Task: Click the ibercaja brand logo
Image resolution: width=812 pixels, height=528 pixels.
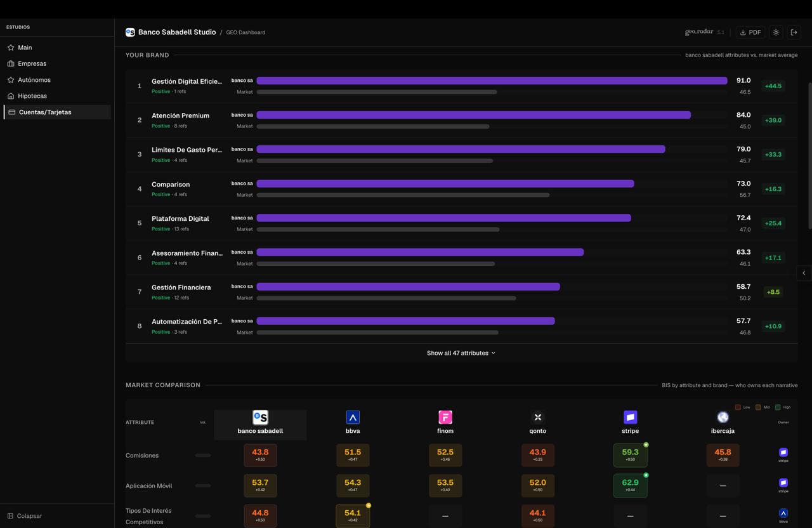Action: pos(723,417)
